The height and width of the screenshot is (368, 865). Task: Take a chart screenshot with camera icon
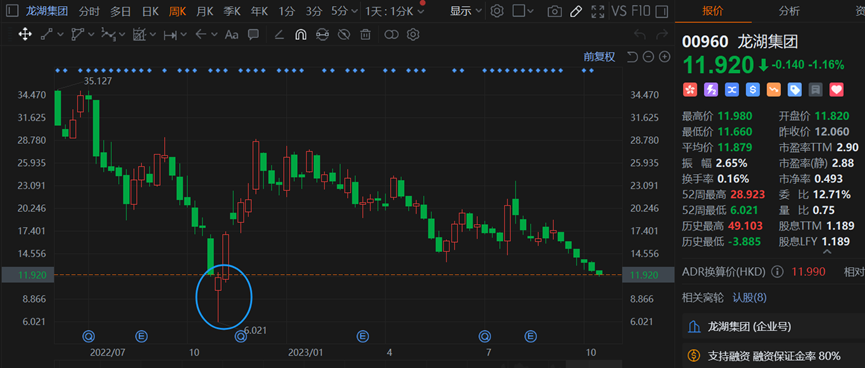(555, 10)
